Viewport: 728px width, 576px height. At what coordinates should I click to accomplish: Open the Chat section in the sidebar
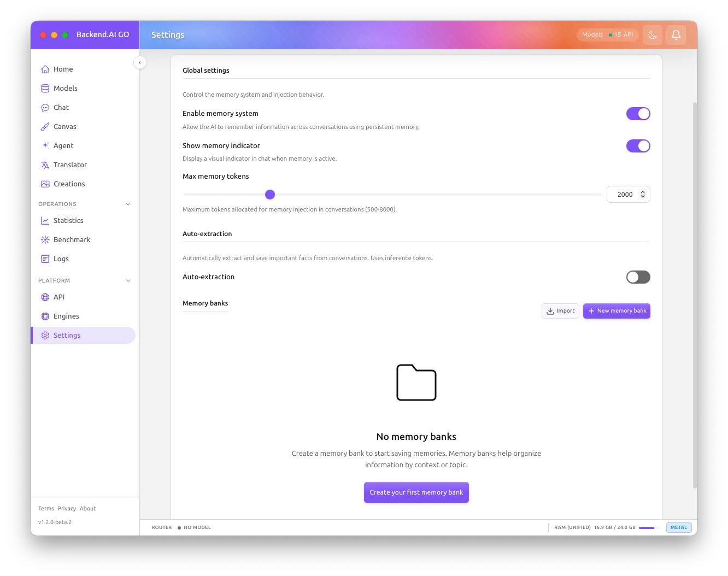[x=61, y=107]
